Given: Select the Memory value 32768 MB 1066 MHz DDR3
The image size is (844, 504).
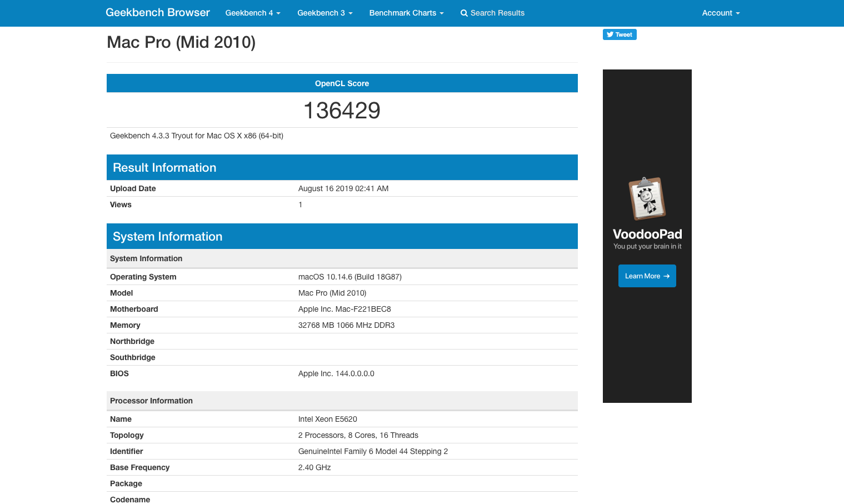Looking at the screenshot, I should (x=346, y=325).
